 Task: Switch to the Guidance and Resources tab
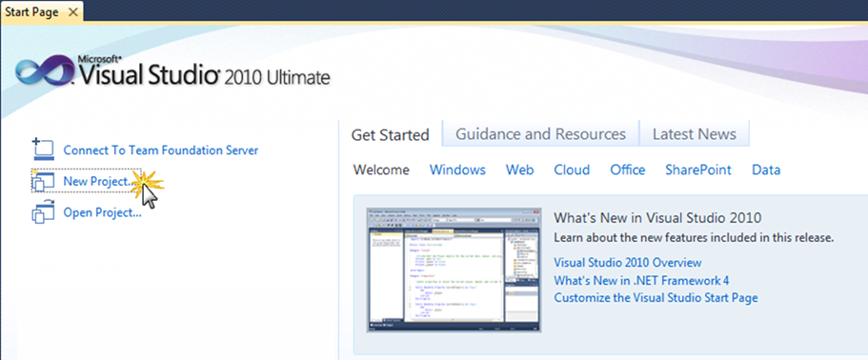(x=540, y=134)
